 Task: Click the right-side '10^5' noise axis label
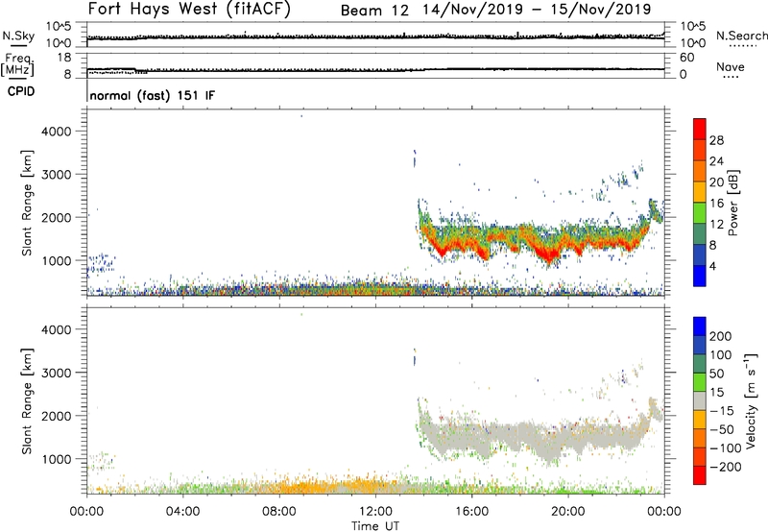click(x=693, y=27)
